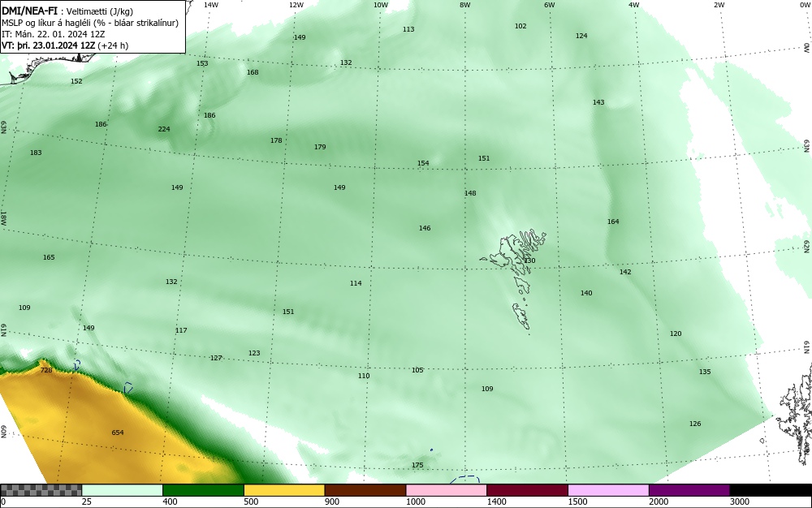The width and height of the screenshot is (812, 508).
Task: Click the map value 102
Action: (520, 26)
